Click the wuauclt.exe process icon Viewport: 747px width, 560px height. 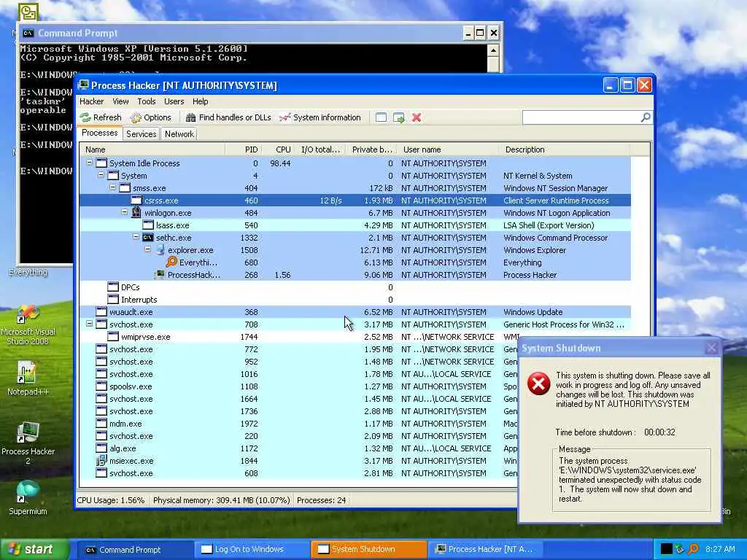[101, 312]
